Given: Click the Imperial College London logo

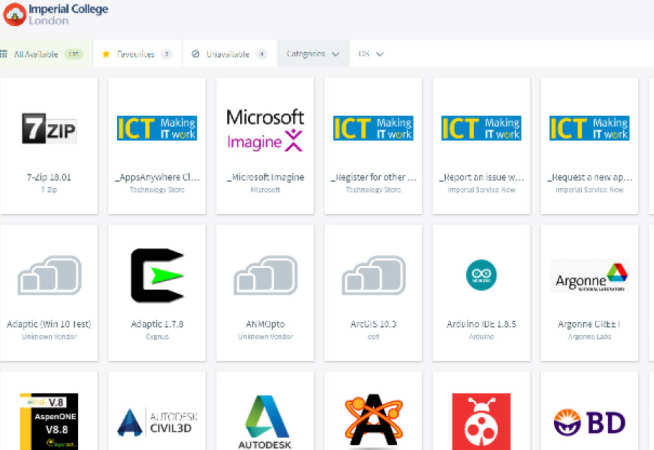Looking at the screenshot, I should click(x=56, y=15).
